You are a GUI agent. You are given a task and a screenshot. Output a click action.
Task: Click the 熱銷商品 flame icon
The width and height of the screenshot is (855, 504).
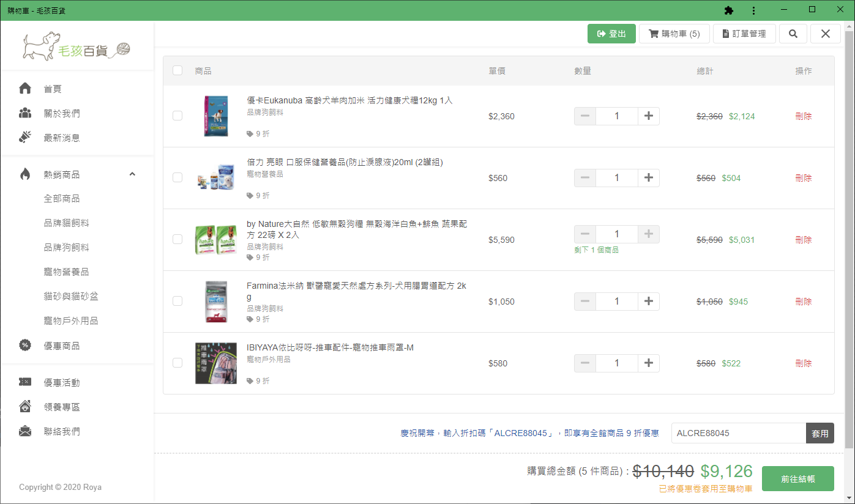25,174
